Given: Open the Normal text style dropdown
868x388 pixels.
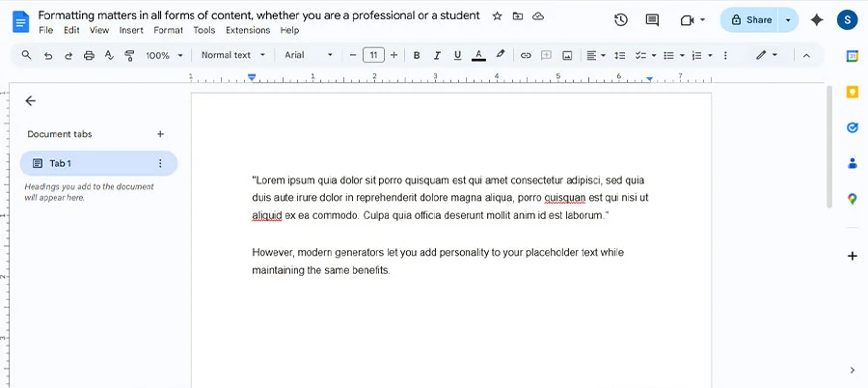Looking at the screenshot, I should [233, 55].
